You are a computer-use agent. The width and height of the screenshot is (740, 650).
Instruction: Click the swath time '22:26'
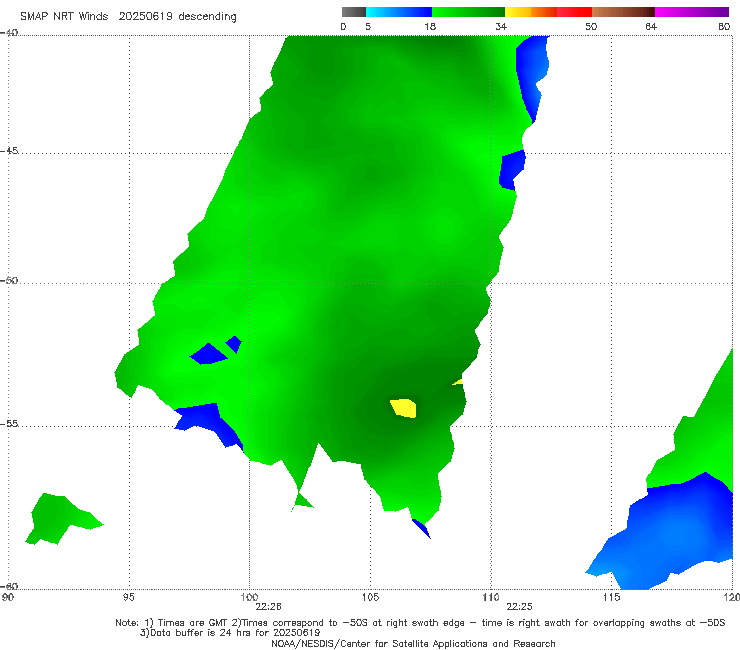tap(268, 607)
